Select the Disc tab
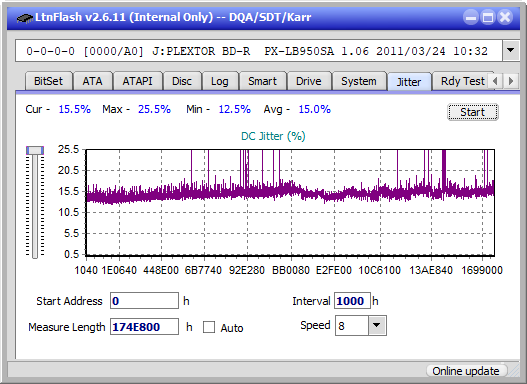Viewport: 527px width, 384px height. [x=182, y=81]
